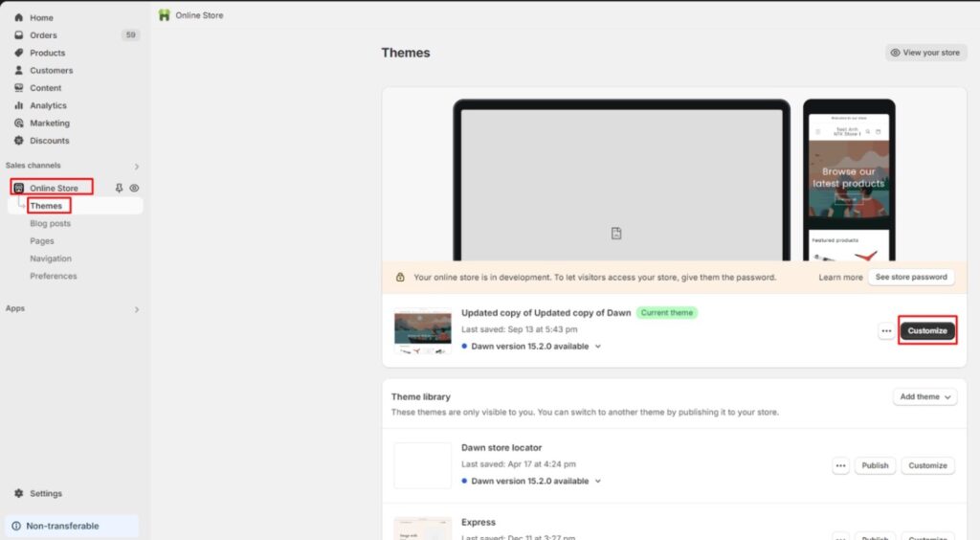
Task: Open the Products section
Action: (47, 53)
